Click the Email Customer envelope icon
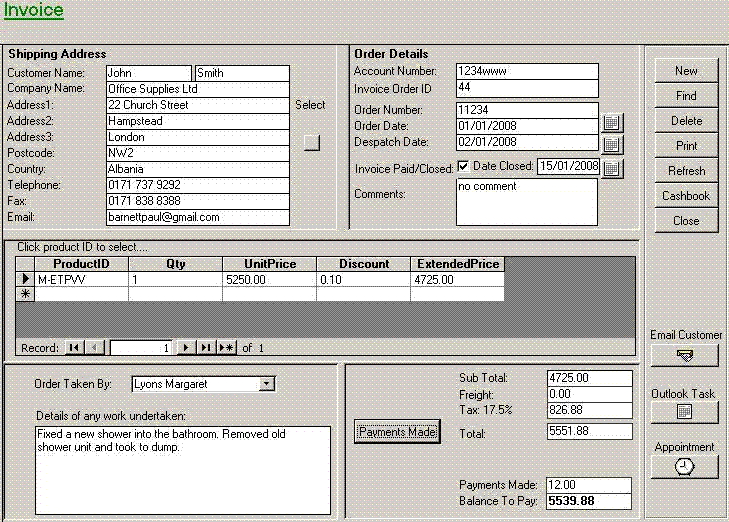This screenshot has height=522, width=729. pos(685,355)
